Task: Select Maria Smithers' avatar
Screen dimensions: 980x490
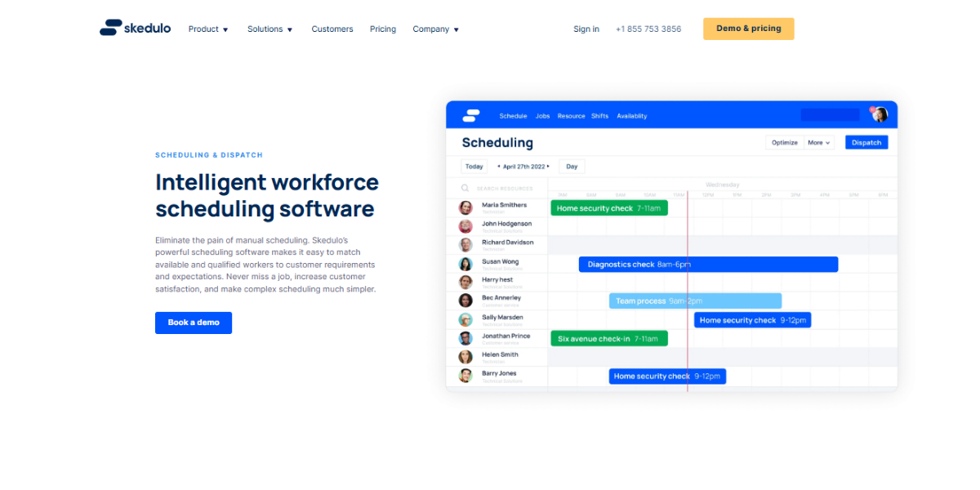Action: pos(465,208)
